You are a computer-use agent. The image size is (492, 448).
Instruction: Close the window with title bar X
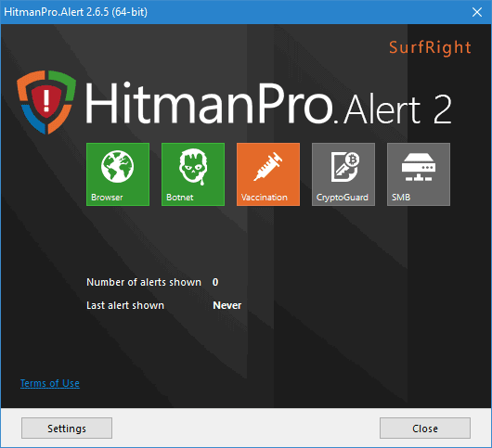pos(477,12)
